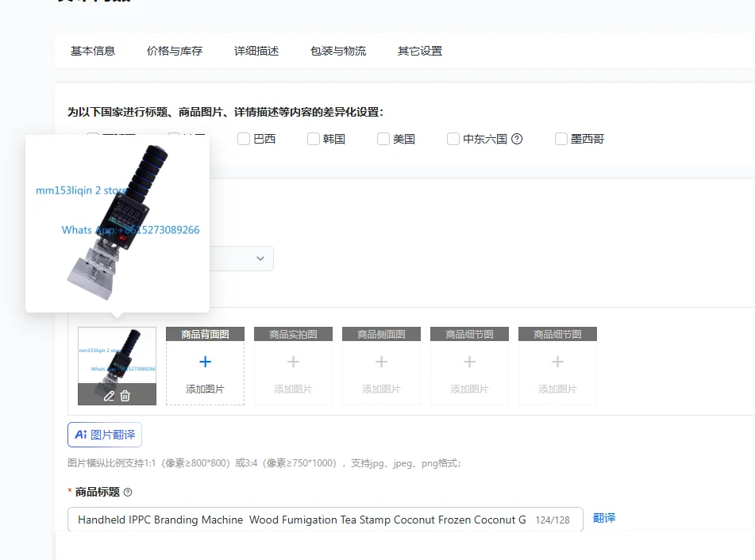Viewport: 755px width, 560px height.
Task: Open the help icon next to 商品标题
Action: [128, 492]
